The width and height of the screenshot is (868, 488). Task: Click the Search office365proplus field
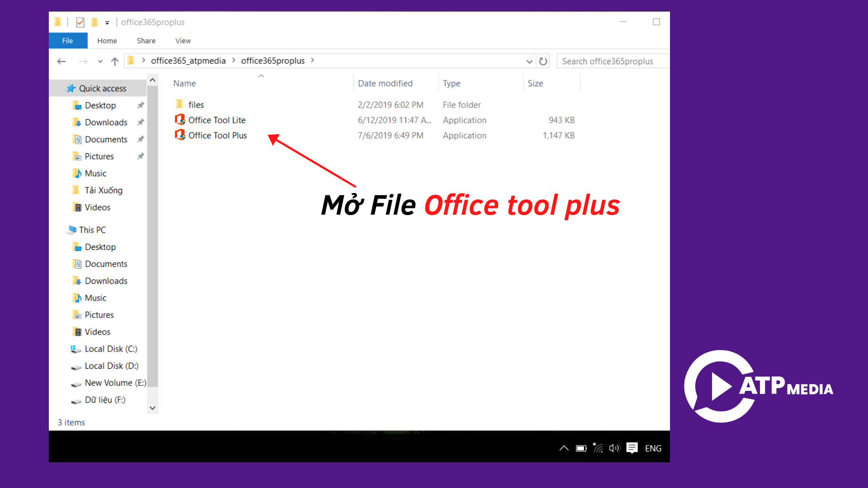(x=613, y=61)
